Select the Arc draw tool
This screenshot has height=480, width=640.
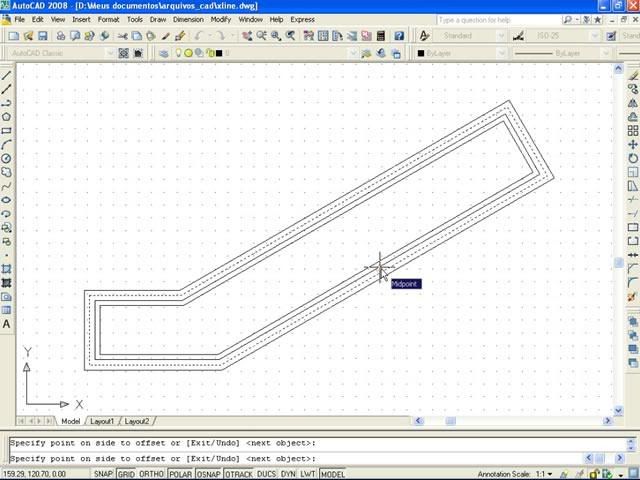(x=6, y=144)
